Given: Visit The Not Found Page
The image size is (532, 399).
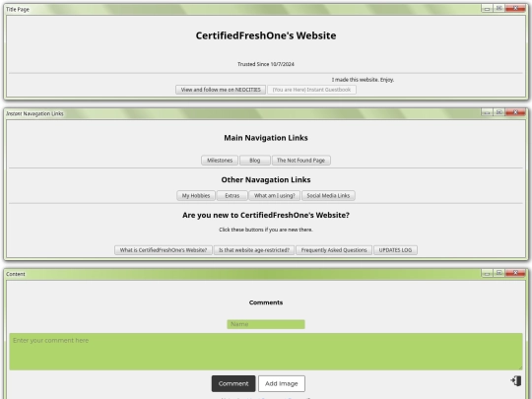Looking at the screenshot, I should pos(300,161).
